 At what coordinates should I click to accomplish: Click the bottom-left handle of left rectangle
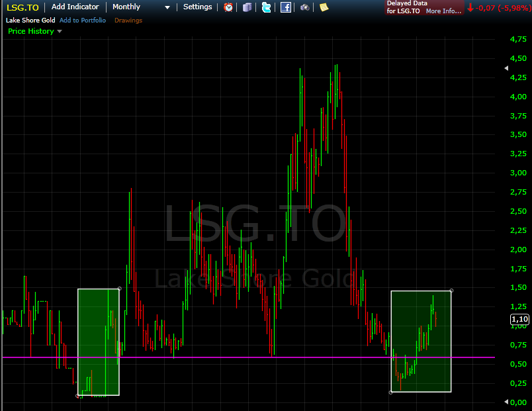77,396
